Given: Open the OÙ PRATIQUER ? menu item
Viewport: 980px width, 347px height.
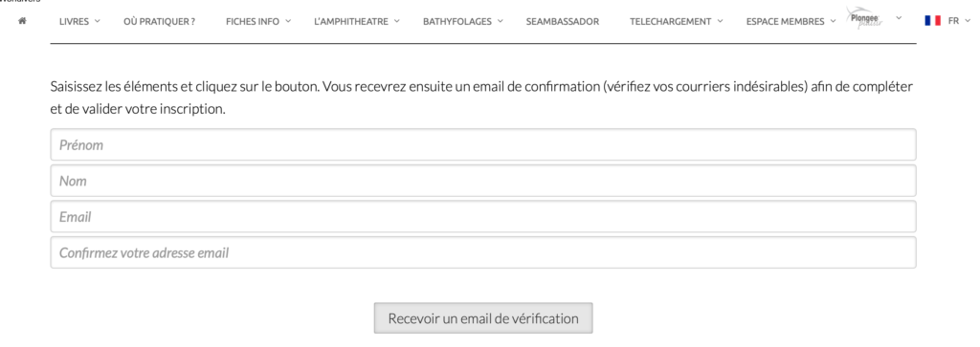Looking at the screenshot, I should (160, 21).
